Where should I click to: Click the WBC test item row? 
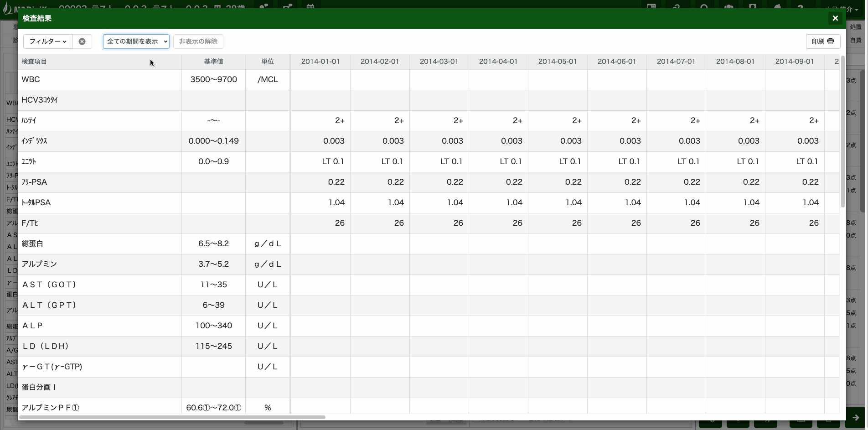[x=429, y=79]
